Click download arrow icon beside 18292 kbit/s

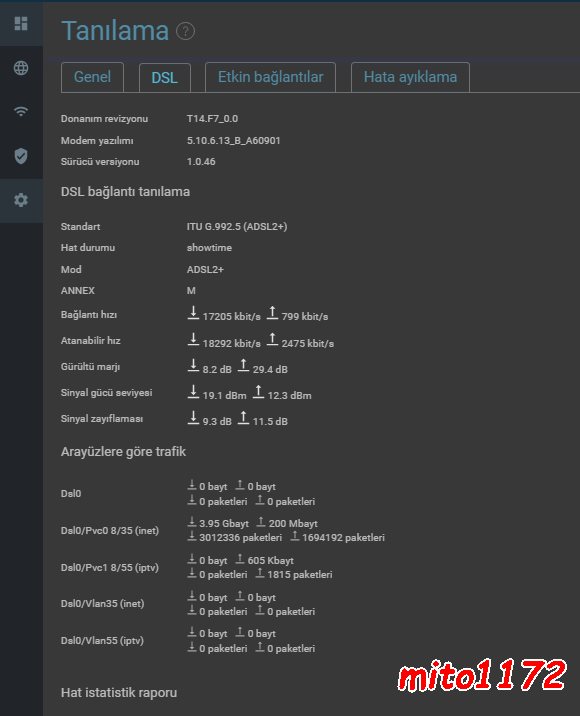(193, 339)
